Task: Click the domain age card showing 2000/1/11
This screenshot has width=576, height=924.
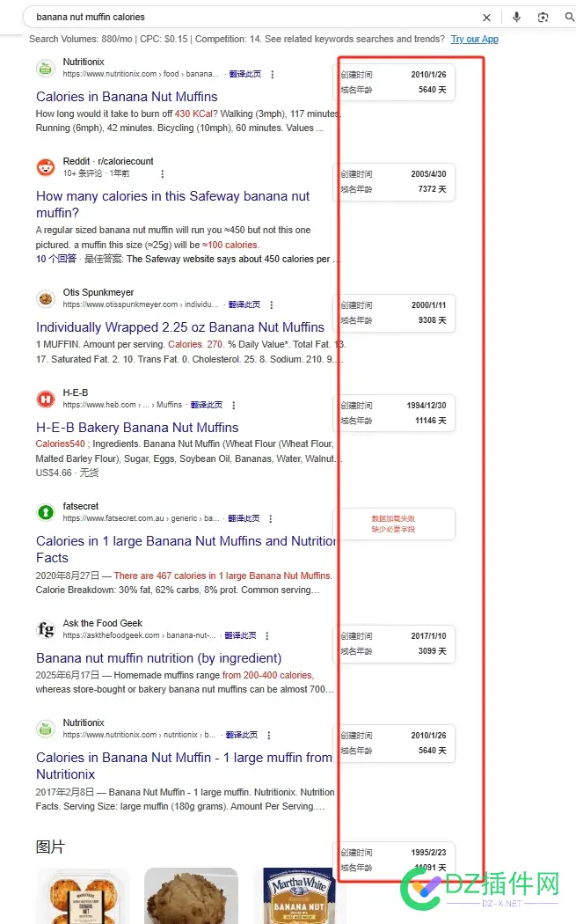Action: point(394,313)
